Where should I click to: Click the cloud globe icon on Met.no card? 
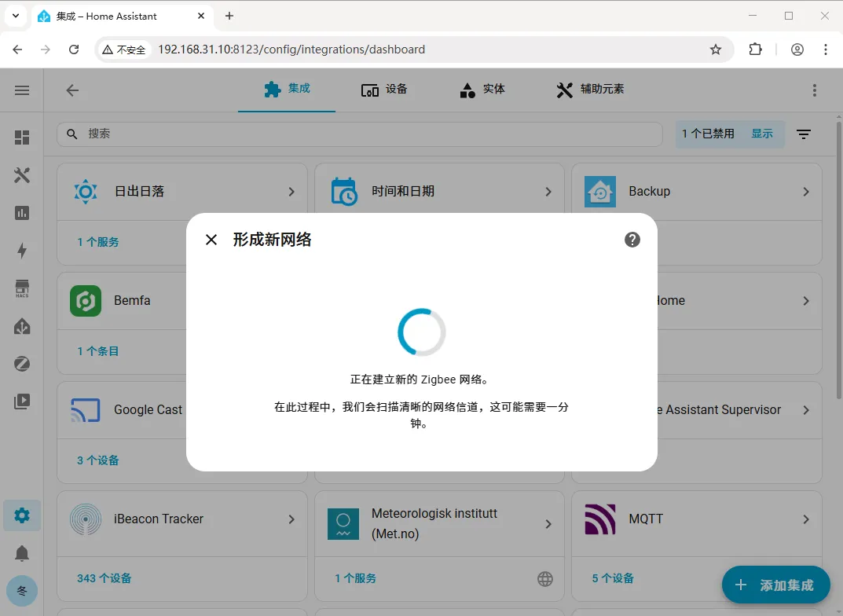click(545, 579)
